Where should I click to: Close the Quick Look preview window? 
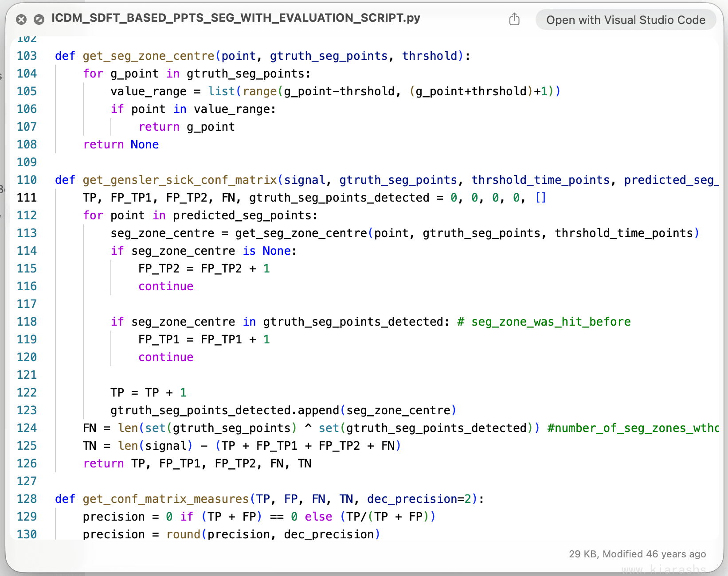tap(21, 19)
